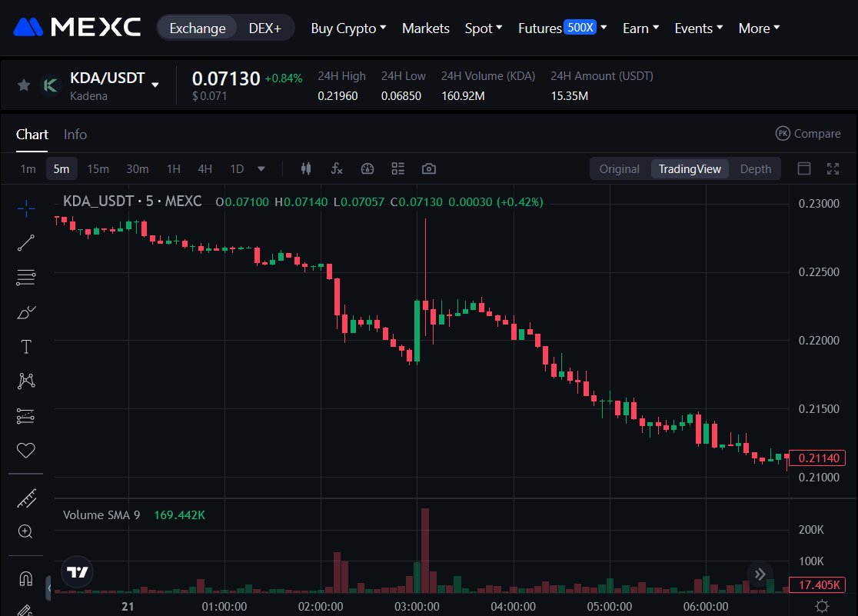Toggle the chart panel layout icon
The image size is (858, 616).
click(x=804, y=168)
